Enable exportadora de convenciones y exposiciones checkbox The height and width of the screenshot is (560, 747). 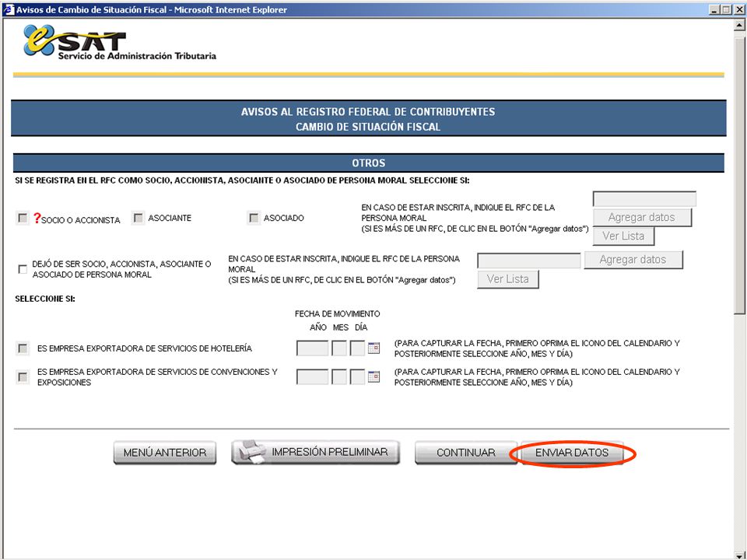coord(23,376)
